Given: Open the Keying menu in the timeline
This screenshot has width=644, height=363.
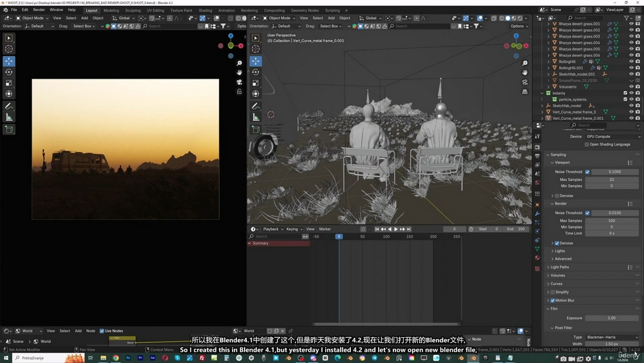Looking at the screenshot, I should coord(294,229).
